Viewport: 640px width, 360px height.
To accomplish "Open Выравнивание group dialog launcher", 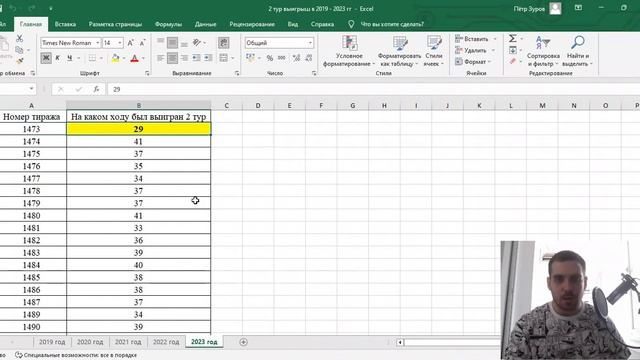I will pos(237,73).
